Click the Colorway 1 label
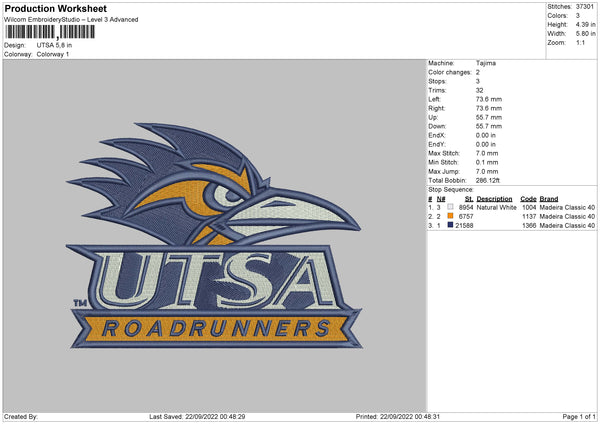This screenshot has height=424, width=600. [54, 55]
